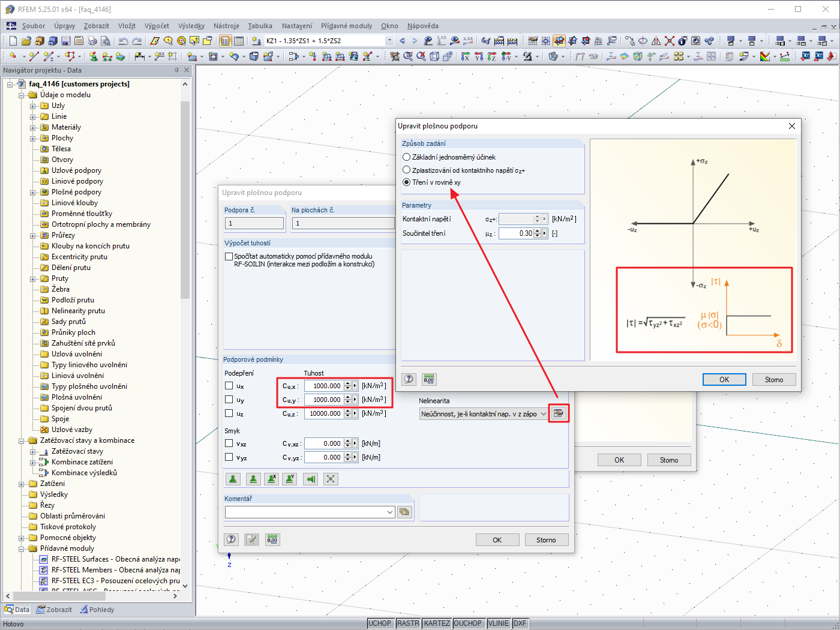Viewport: 840px width, 630px height.
Task: Select 'Základní jednosměrný účinek' radio option
Action: 406,157
